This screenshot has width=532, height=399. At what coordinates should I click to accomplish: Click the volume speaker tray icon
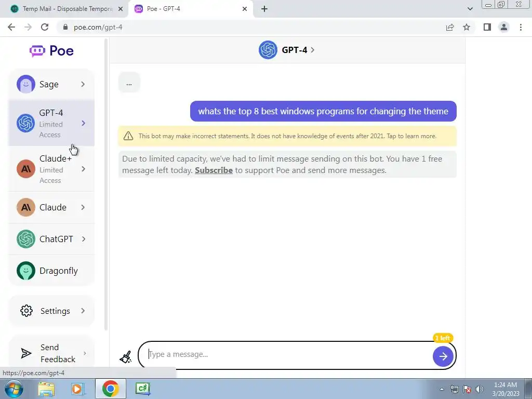coord(480,389)
